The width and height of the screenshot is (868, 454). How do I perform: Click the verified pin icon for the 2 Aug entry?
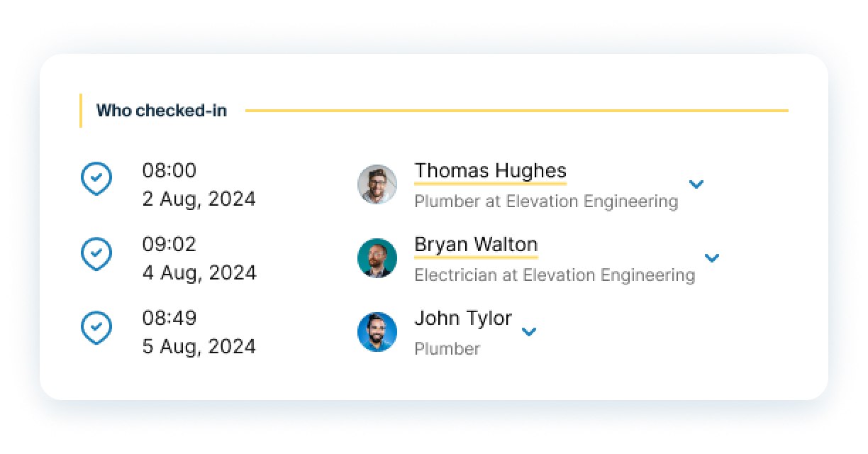(96, 179)
